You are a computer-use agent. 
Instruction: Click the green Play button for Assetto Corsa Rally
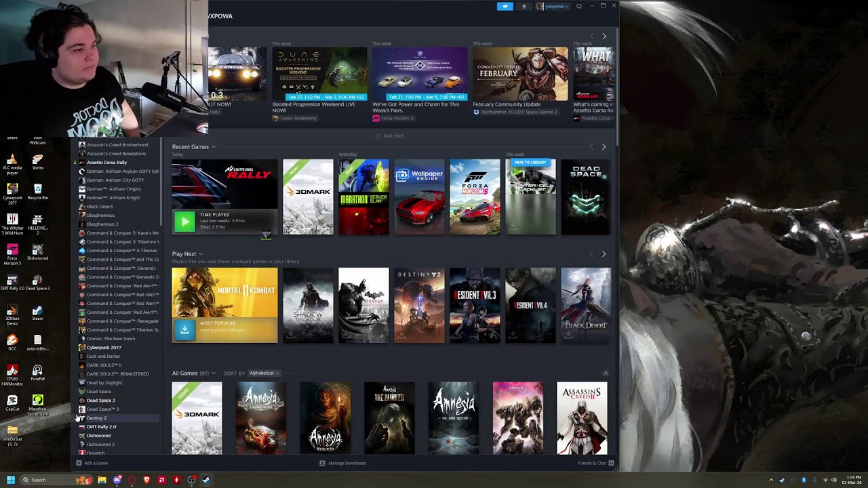(x=184, y=221)
